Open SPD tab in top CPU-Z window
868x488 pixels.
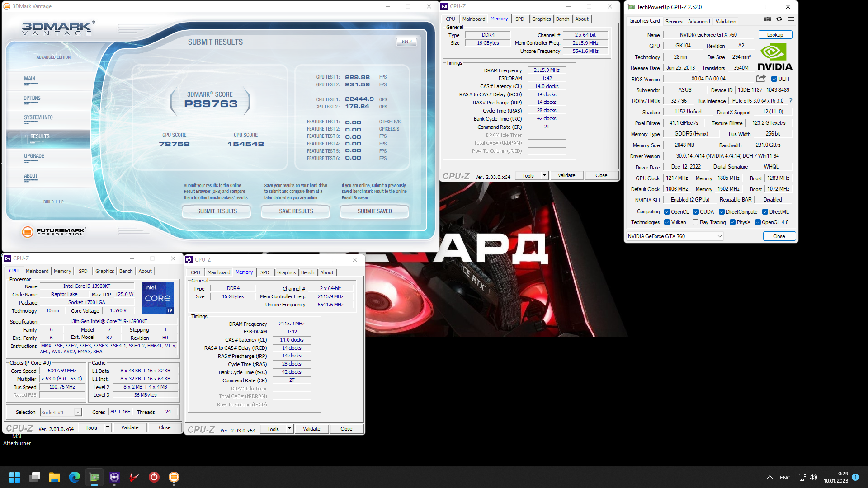520,19
